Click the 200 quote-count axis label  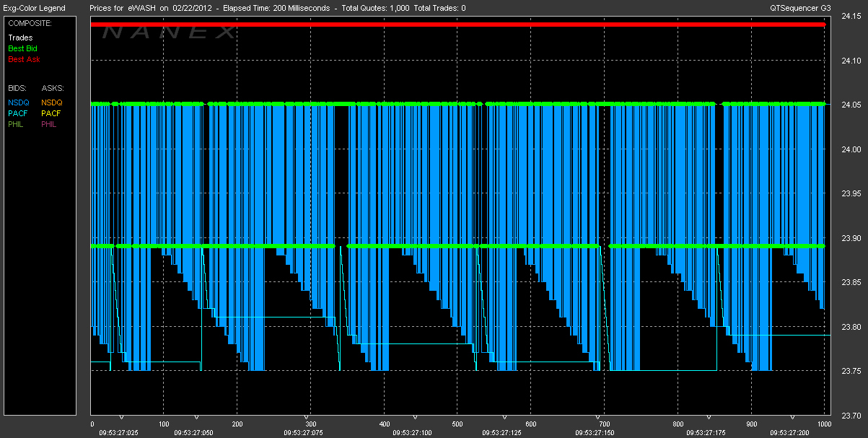coord(237,424)
